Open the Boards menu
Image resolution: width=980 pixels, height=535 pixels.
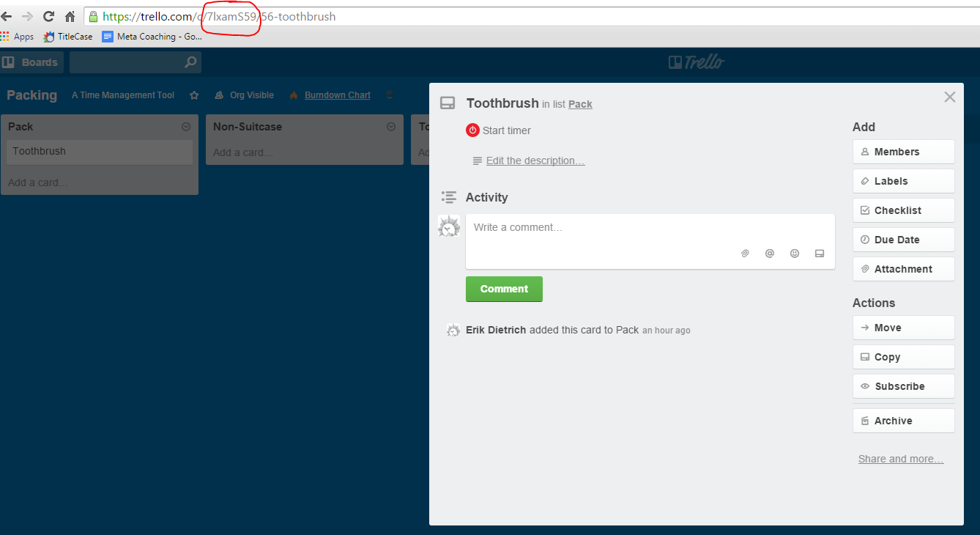[31, 62]
